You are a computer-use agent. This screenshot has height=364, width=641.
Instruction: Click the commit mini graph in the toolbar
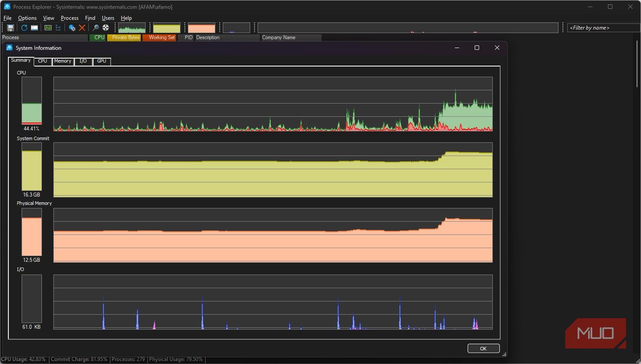167,28
